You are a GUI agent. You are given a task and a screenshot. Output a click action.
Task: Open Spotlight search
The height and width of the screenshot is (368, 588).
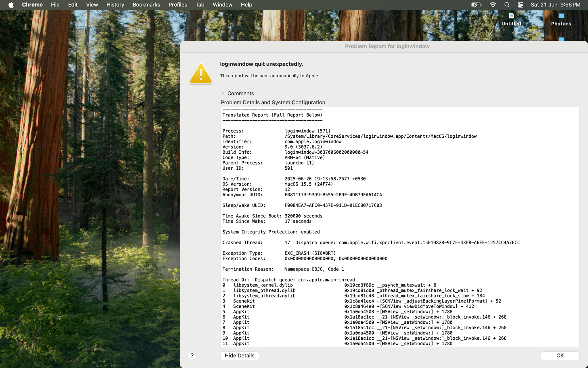tap(507, 5)
